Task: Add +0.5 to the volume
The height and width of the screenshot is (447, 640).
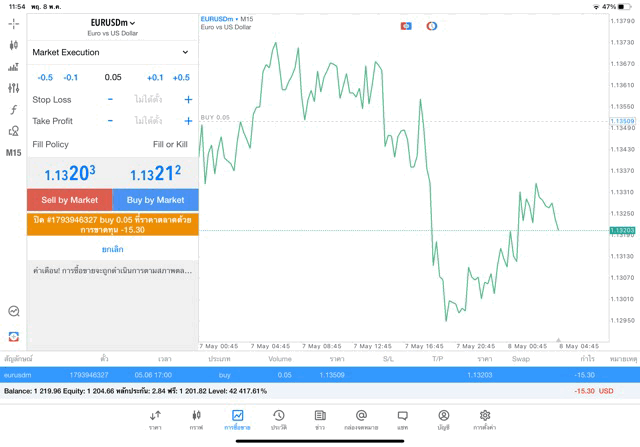Action: click(x=181, y=77)
